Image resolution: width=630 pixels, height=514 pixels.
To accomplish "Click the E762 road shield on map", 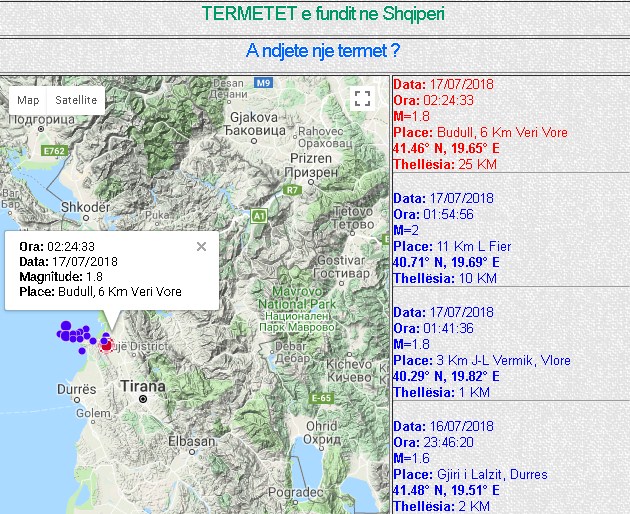I will coord(54,151).
